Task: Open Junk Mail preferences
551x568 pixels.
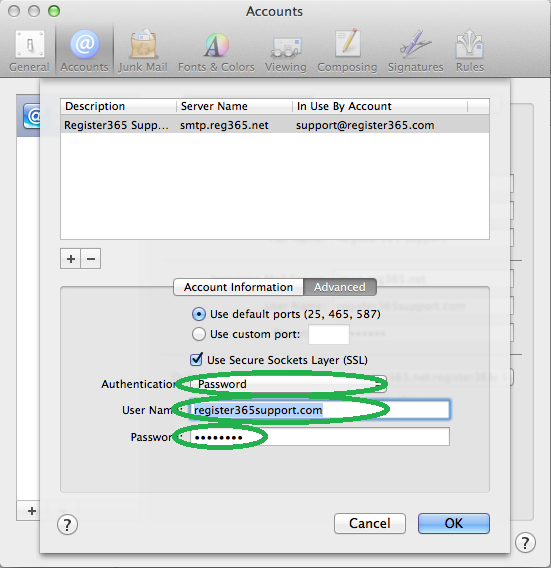Action: click(x=143, y=51)
